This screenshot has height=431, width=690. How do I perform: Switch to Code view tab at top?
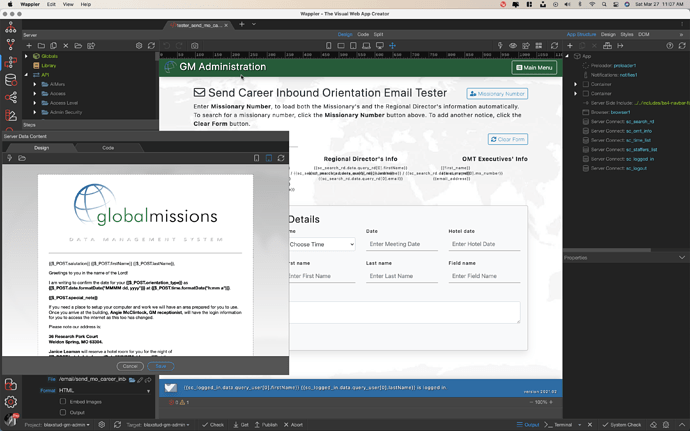(x=363, y=34)
